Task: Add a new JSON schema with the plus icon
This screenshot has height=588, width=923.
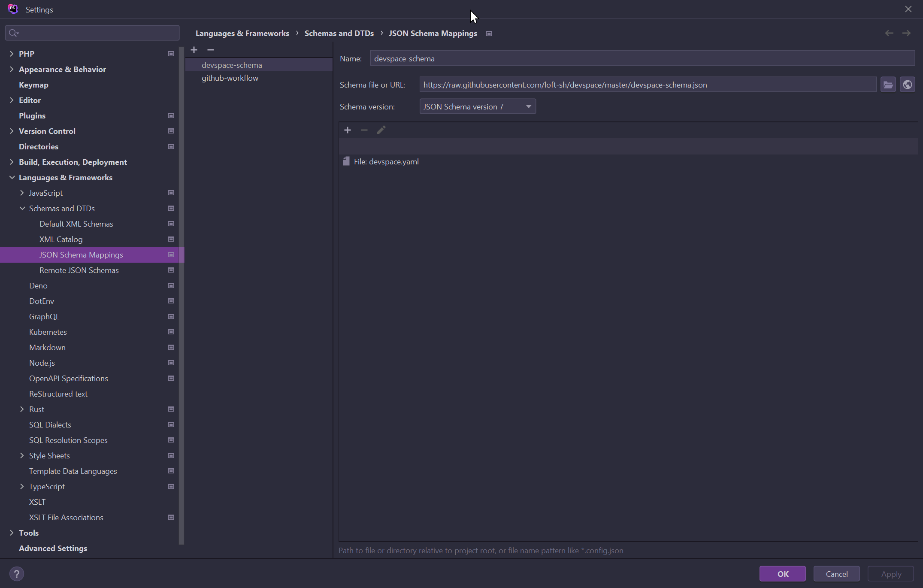Action: (x=194, y=50)
